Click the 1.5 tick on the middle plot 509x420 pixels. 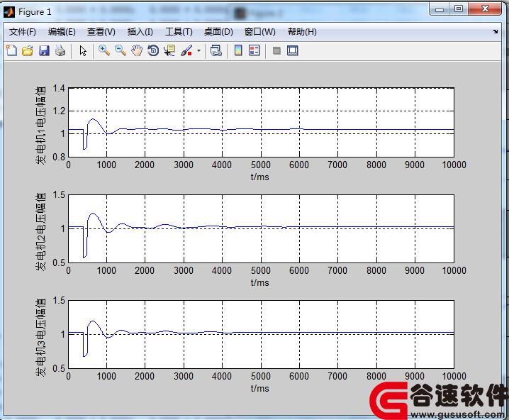point(59,194)
